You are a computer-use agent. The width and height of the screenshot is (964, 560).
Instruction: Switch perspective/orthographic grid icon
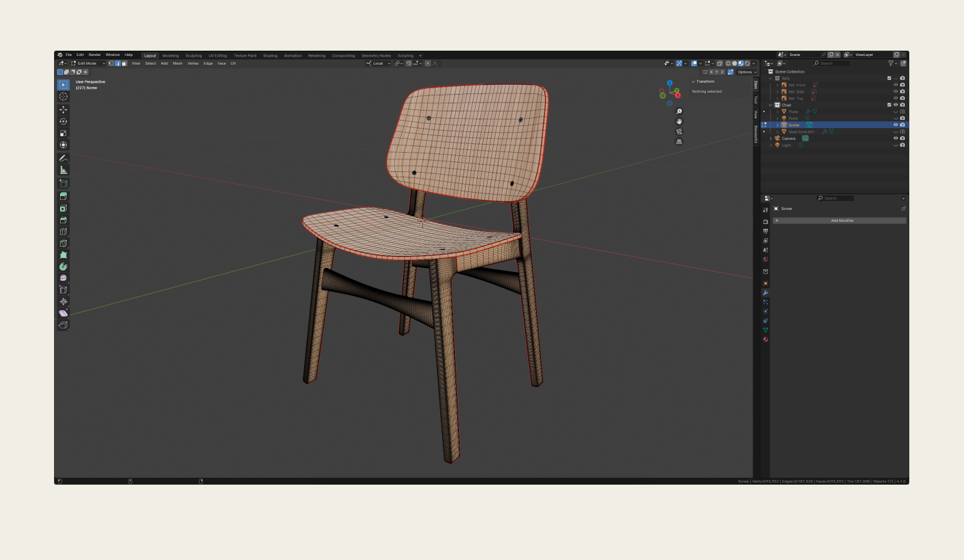coord(679,141)
